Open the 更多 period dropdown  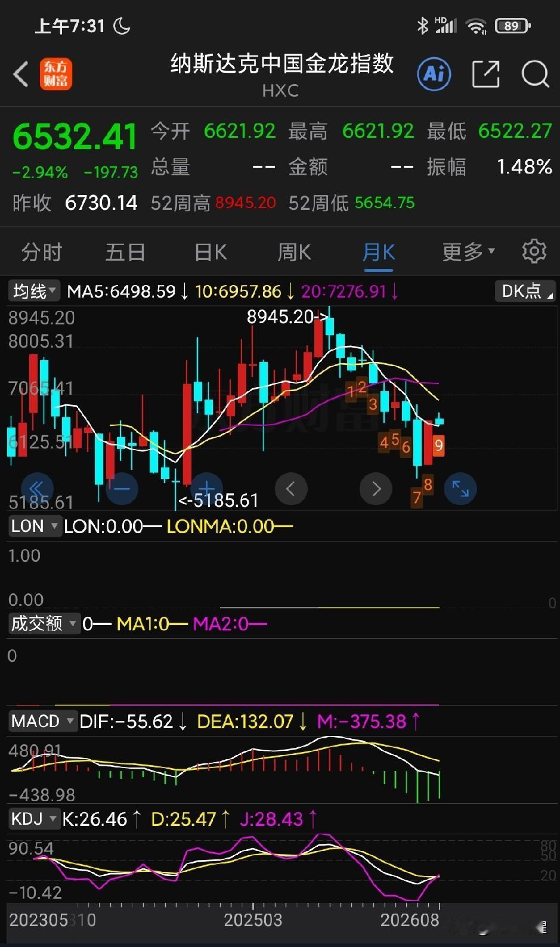pyautogui.click(x=469, y=252)
